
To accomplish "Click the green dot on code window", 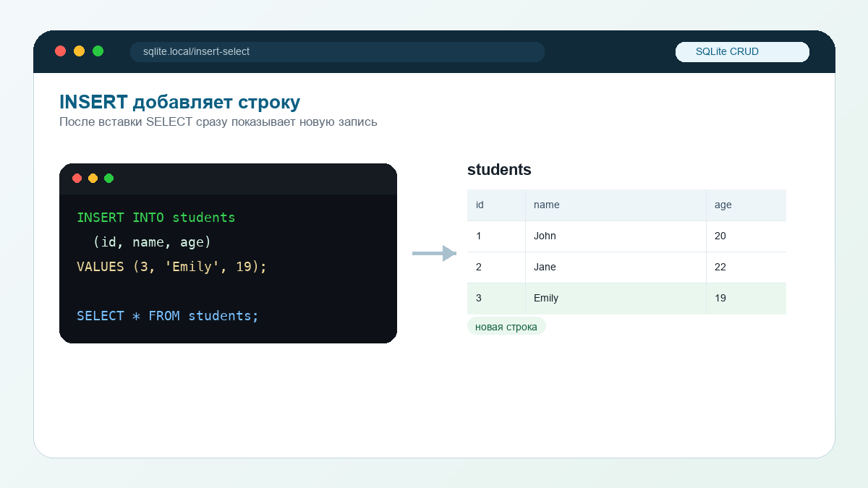I will click(109, 179).
